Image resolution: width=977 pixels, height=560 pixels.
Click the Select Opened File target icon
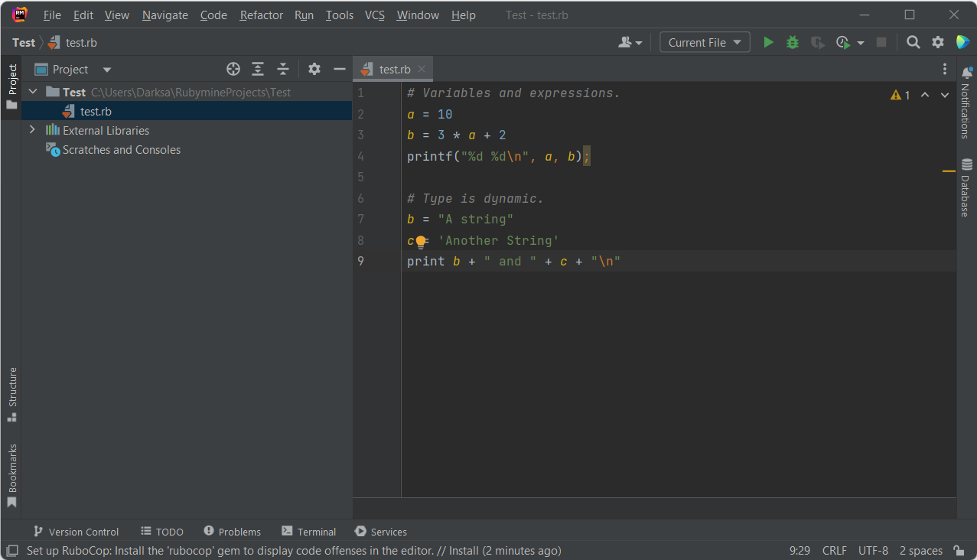coord(233,70)
